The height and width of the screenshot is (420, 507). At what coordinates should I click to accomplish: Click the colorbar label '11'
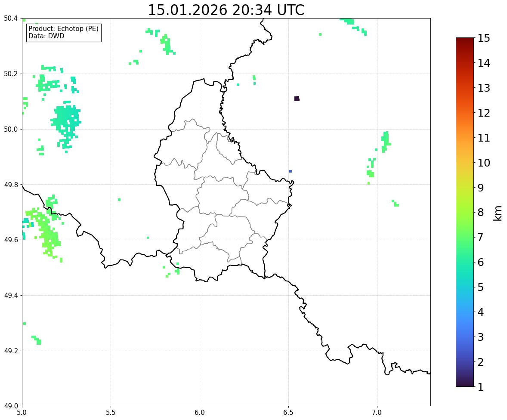pos(484,138)
